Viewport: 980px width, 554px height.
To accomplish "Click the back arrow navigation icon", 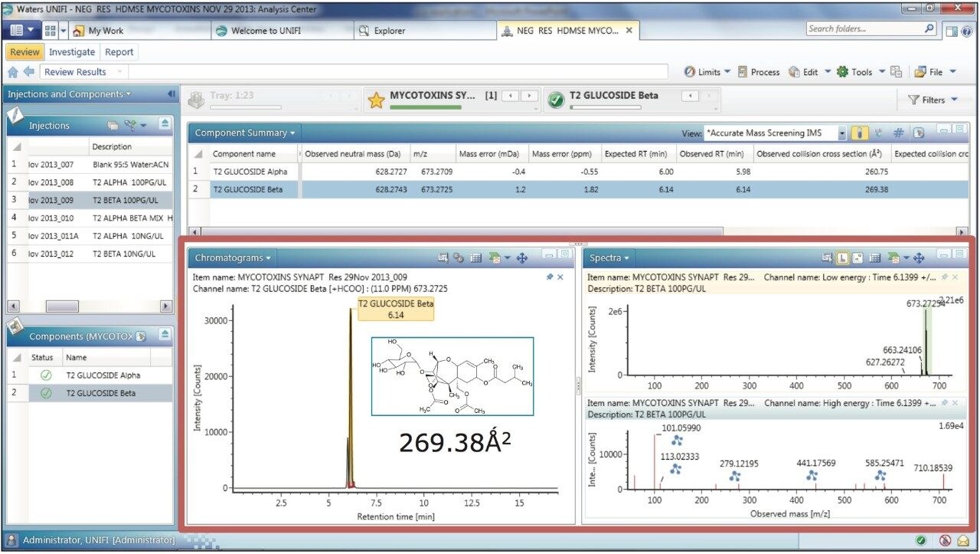I will pos(28,72).
